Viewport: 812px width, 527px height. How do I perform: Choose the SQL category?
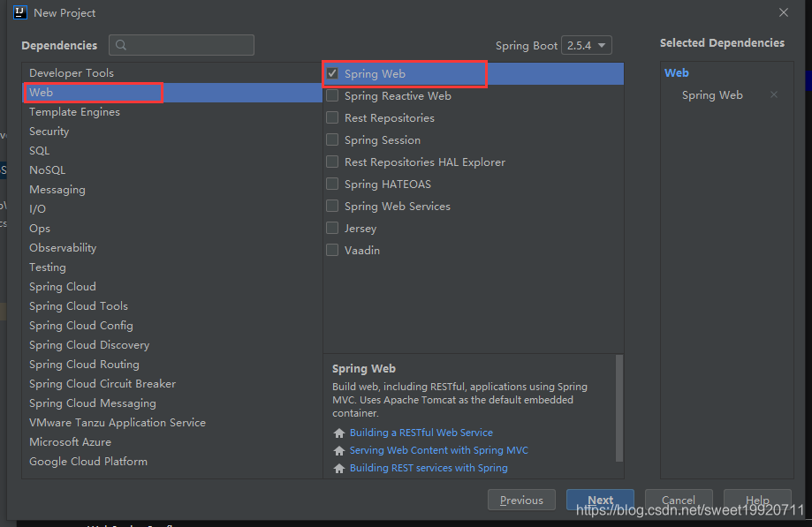point(172,150)
